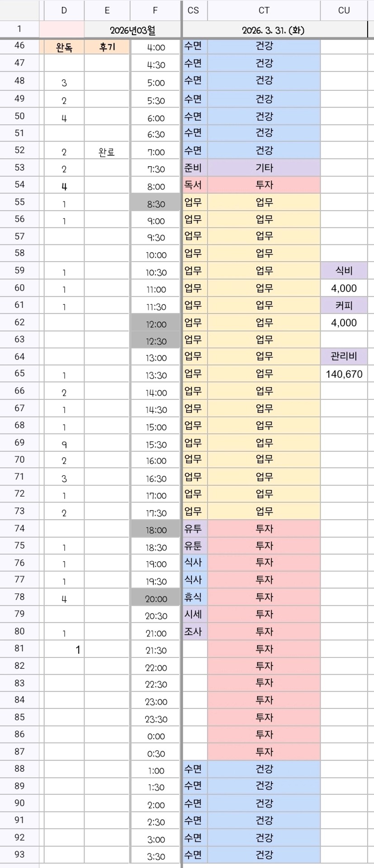Click the 완독 header cell
The width and height of the screenshot is (374, 868).
click(x=64, y=47)
